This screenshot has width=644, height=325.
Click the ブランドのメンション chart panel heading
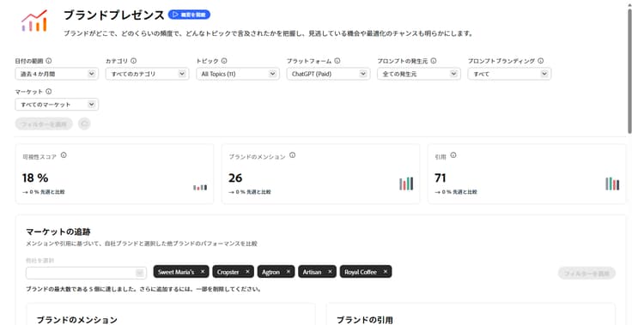point(77,320)
